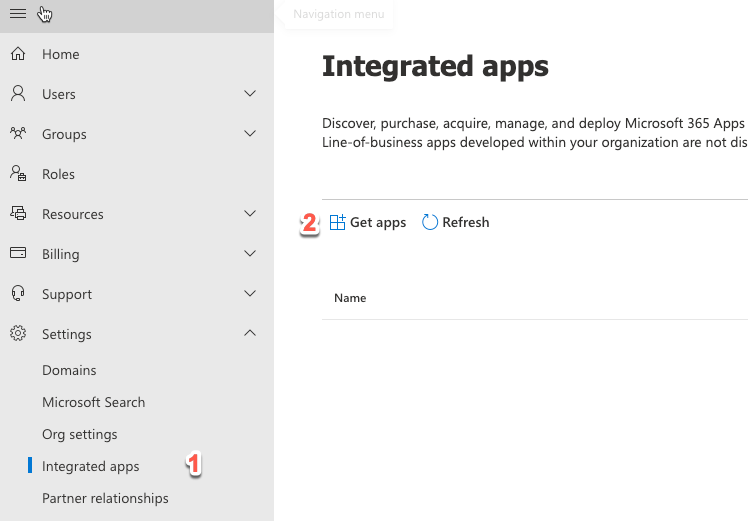Expand the Groups section chevron
The height and width of the screenshot is (521, 748).
[250, 134]
